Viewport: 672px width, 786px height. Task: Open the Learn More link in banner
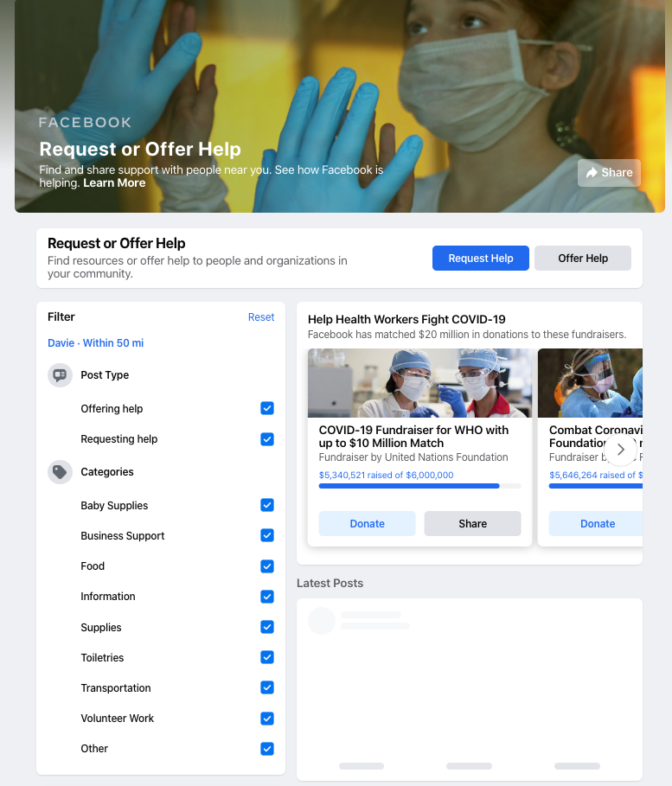click(114, 183)
